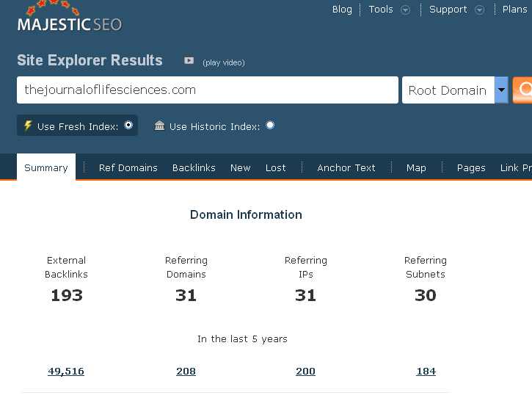
Task: Open the 184 referring subnets link
Action: pyautogui.click(x=426, y=372)
